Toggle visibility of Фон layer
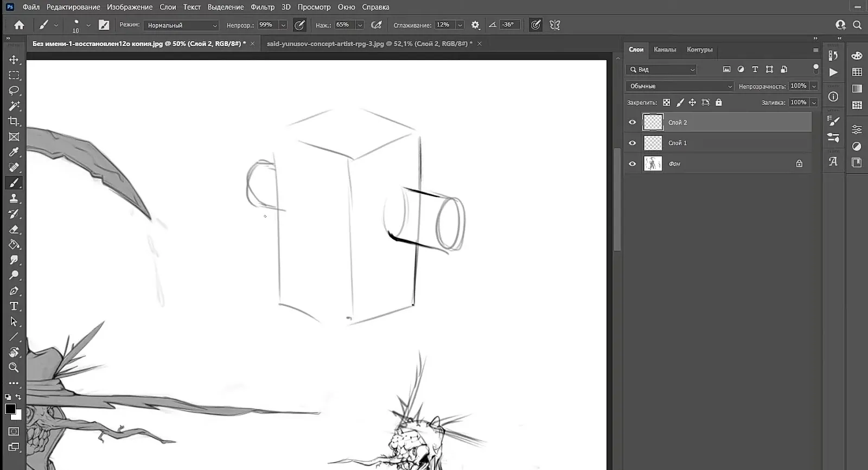Image resolution: width=868 pixels, height=470 pixels. point(632,163)
